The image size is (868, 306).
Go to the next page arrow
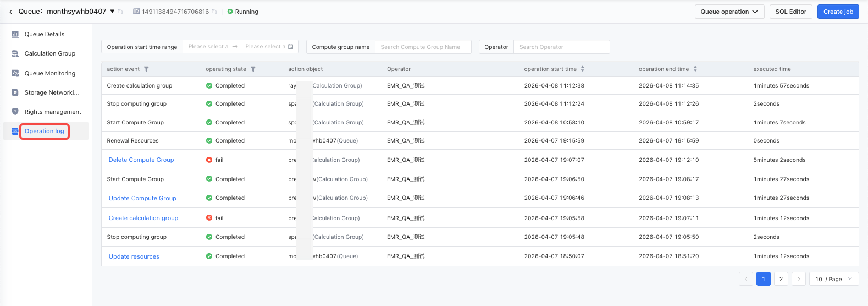point(799,279)
